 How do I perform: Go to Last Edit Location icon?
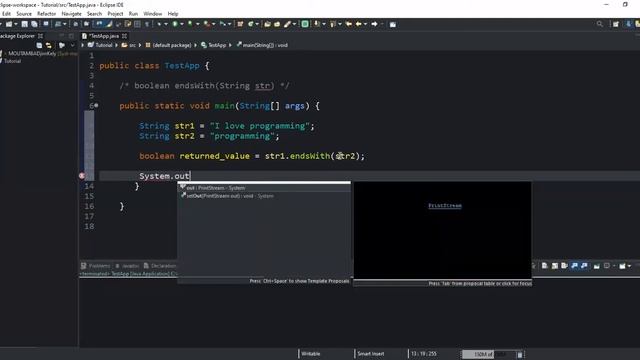pos(349,24)
